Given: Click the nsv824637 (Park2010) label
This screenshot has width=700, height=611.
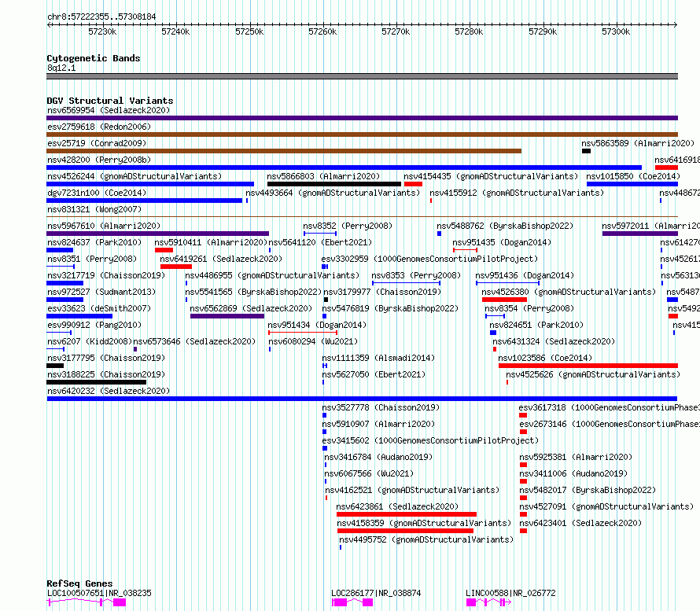Looking at the screenshot, I should (x=94, y=242).
